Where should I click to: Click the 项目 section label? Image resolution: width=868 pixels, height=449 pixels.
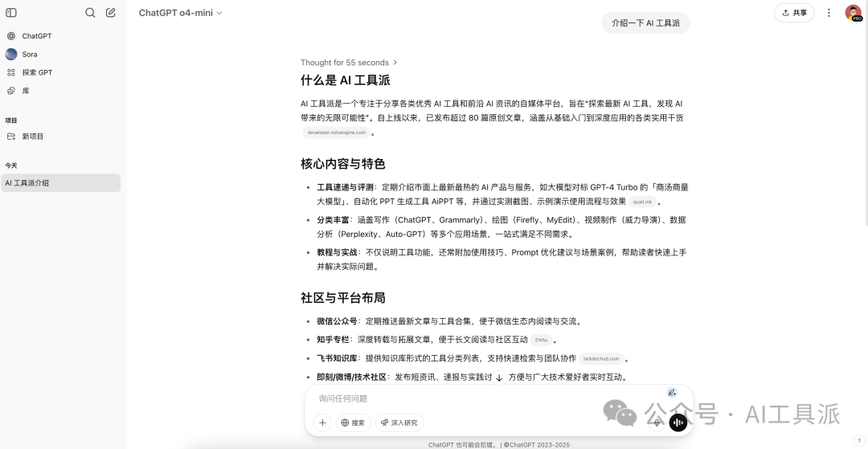coord(11,120)
